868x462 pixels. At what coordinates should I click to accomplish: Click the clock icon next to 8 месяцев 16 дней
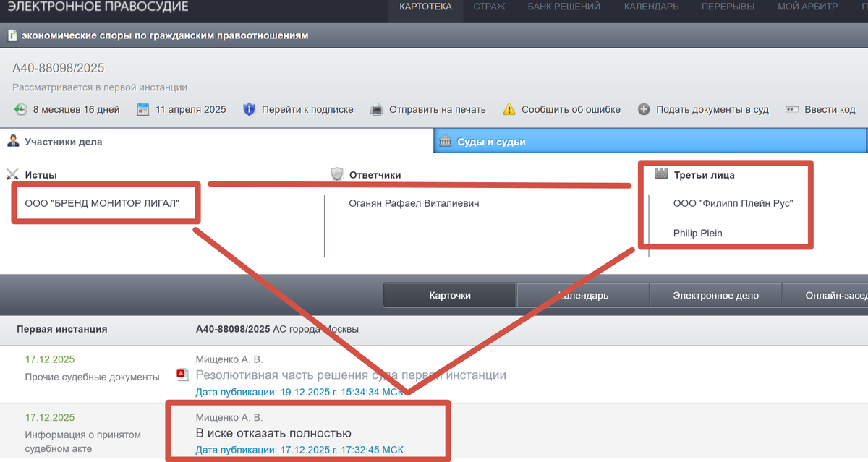[20, 110]
